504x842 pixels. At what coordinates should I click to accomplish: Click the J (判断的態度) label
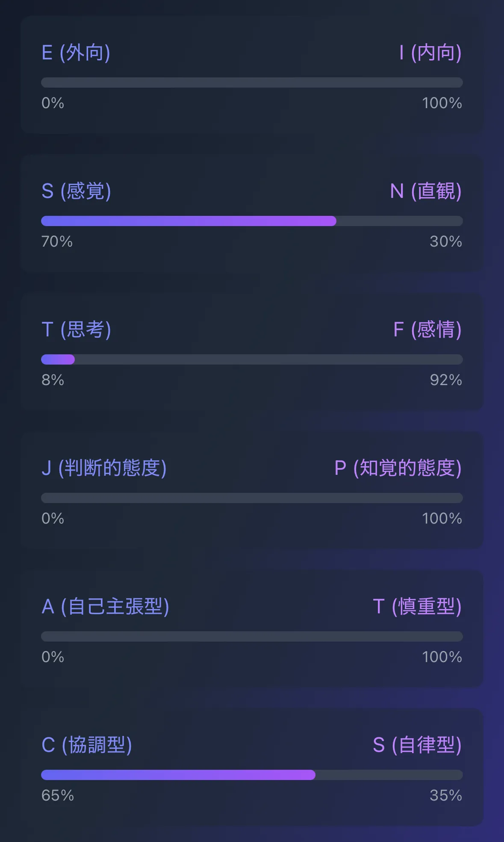point(104,468)
